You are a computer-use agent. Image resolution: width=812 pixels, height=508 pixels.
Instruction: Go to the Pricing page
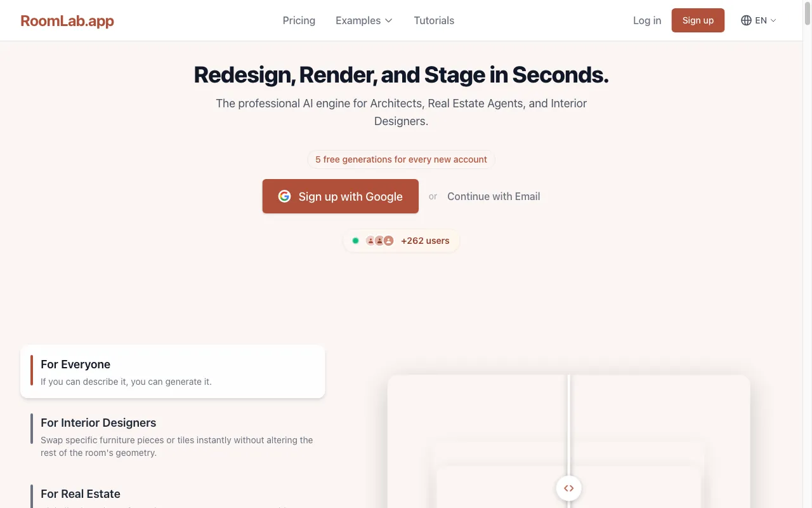point(299,20)
